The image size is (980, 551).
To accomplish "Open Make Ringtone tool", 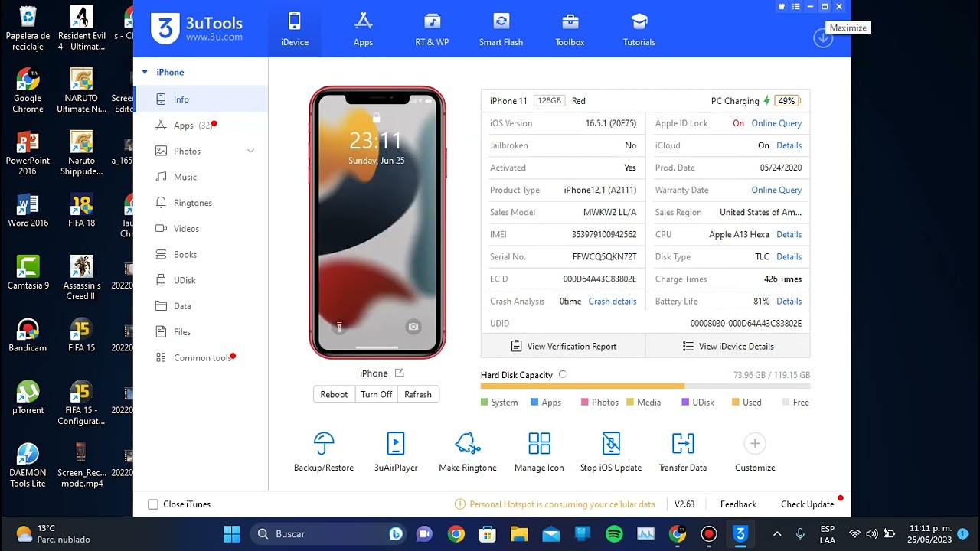I will 468,452.
